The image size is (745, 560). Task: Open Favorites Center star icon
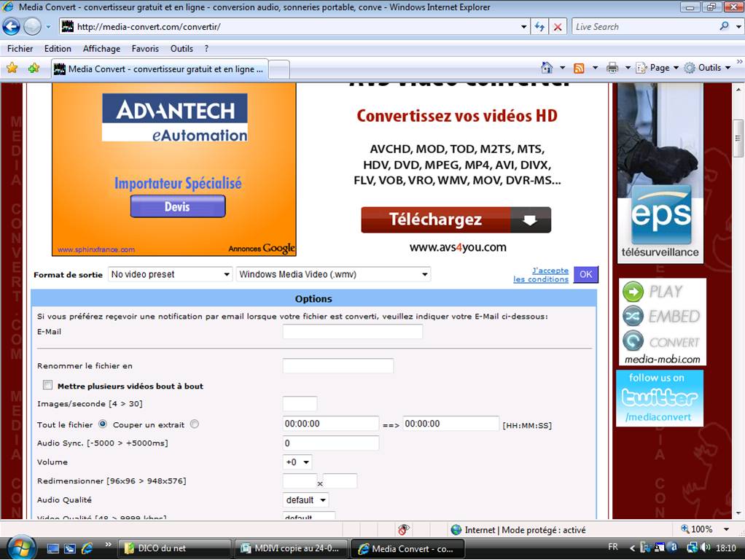[x=12, y=68]
